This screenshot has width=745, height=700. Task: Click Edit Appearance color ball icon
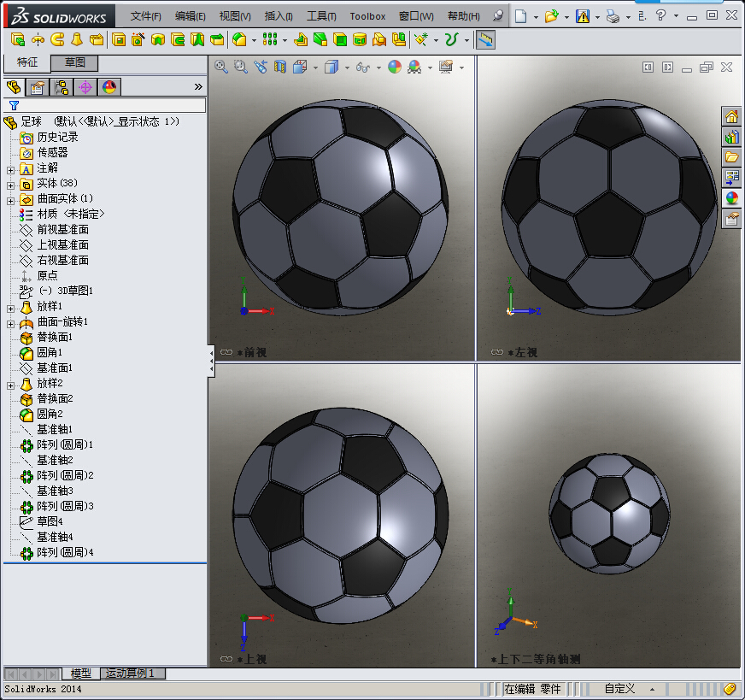pyautogui.click(x=395, y=67)
